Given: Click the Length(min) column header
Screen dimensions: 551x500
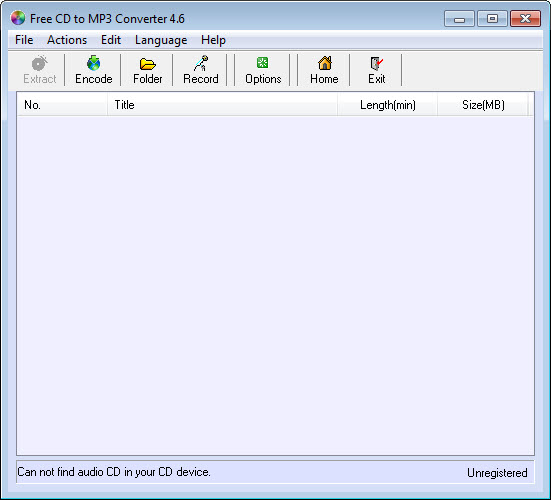Looking at the screenshot, I should (388, 105).
